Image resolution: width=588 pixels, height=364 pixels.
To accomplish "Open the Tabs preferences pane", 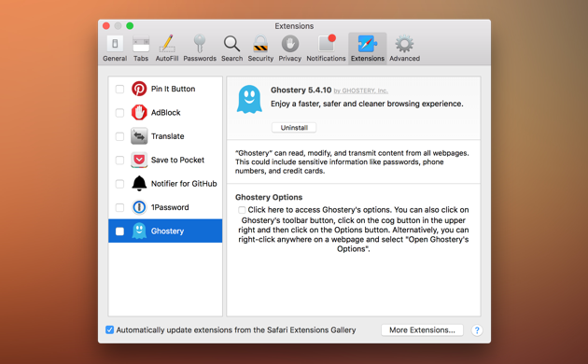I will click(x=141, y=49).
